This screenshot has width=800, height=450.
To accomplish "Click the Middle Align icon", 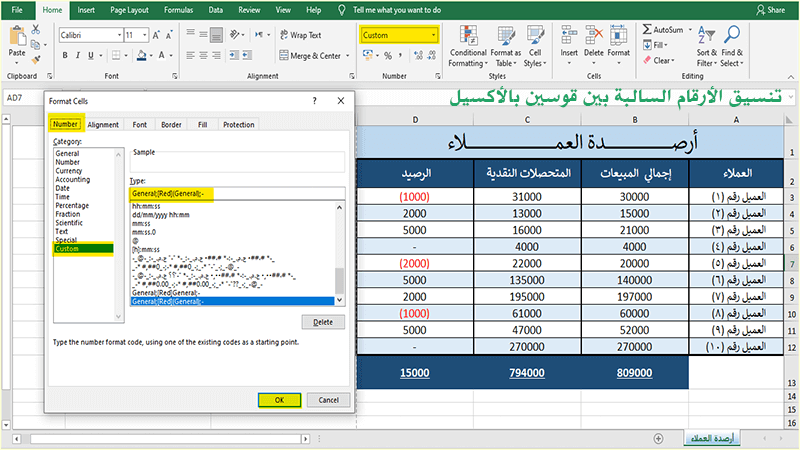I will (203, 34).
